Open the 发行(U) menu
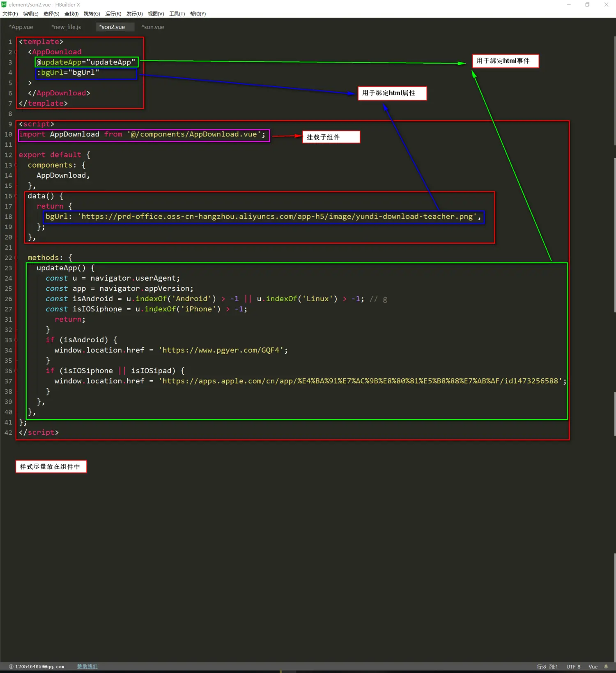The image size is (616, 673). (135, 14)
